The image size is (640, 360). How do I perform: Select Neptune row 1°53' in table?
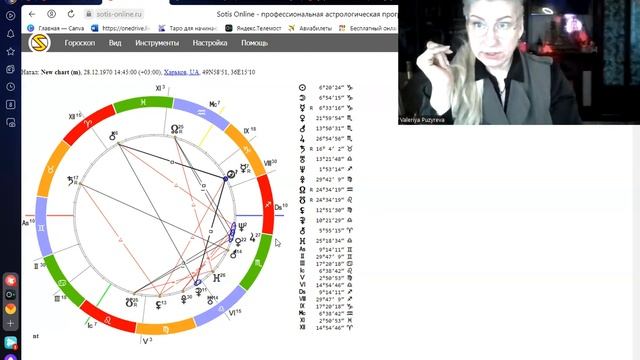coord(327,169)
